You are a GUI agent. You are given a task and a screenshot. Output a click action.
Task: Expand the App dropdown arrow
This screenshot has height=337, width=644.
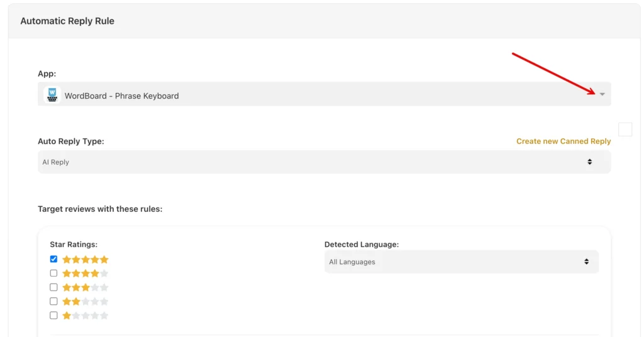click(602, 94)
